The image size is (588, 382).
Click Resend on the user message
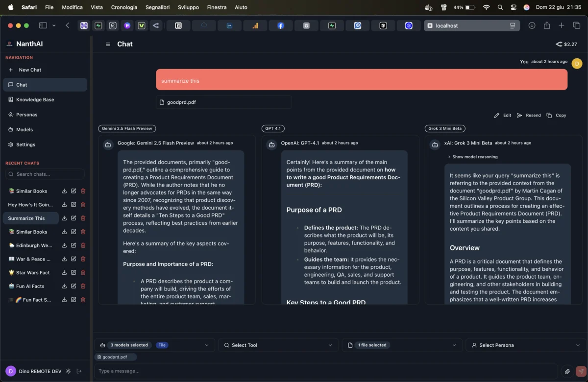529,116
